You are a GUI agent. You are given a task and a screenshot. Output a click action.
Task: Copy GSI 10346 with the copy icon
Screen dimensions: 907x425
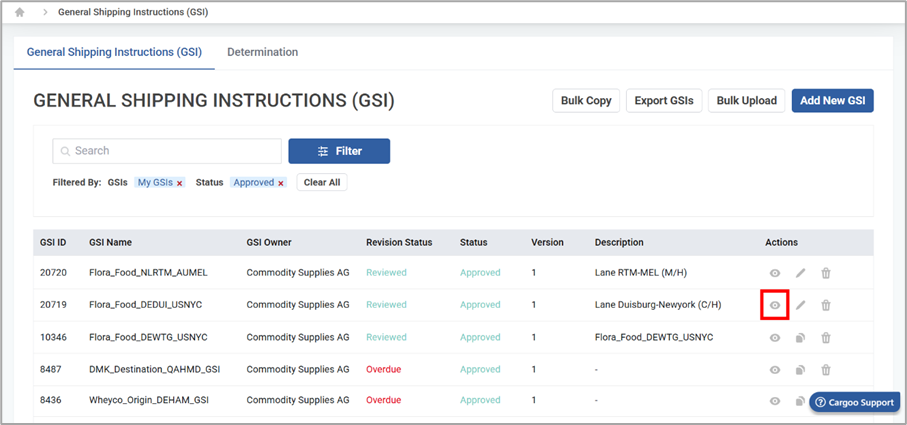pos(801,338)
